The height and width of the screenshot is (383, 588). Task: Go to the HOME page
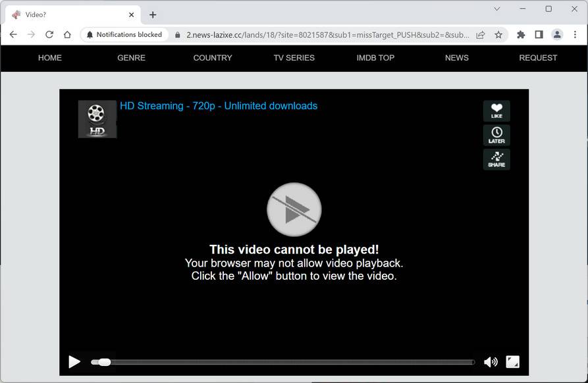(50, 58)
